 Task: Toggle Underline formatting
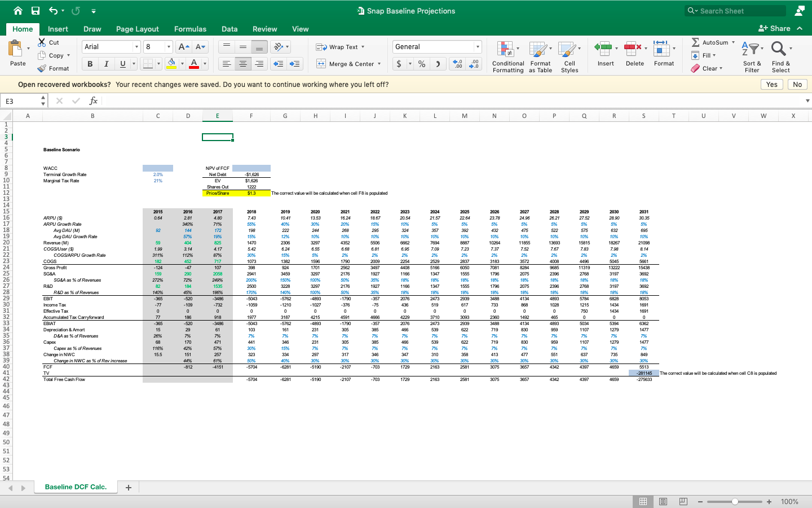click(122, 64)
